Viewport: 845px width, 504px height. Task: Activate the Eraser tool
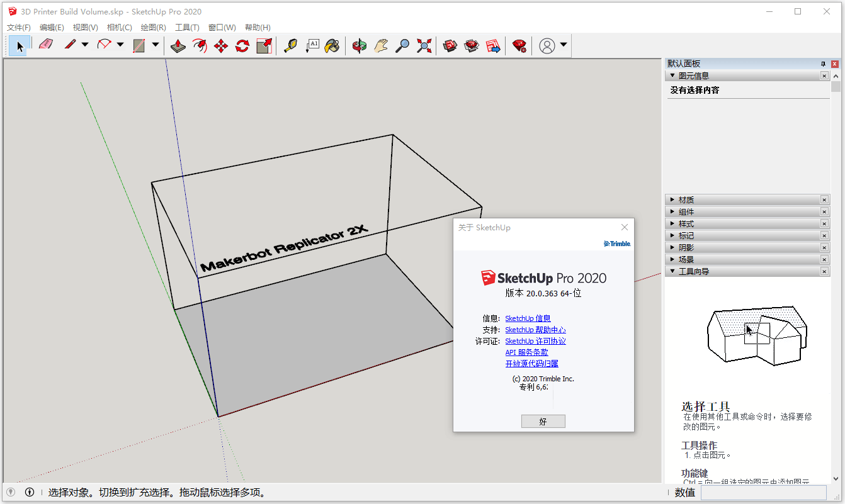(x=46, y=45)
